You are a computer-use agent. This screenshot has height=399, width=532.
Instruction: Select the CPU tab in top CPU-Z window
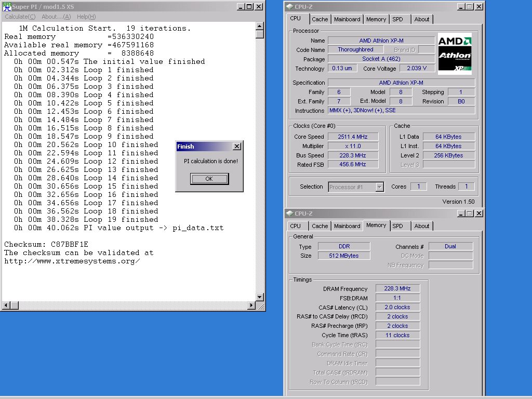(296, 18)
